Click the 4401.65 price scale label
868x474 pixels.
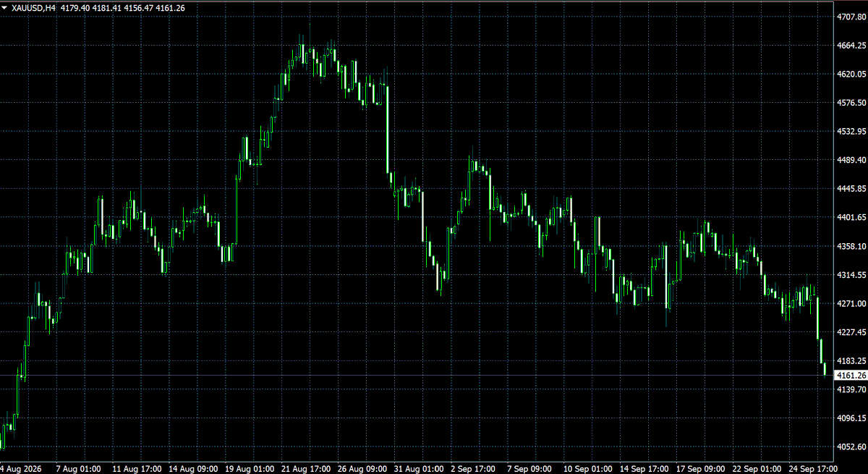click(851, 217)
